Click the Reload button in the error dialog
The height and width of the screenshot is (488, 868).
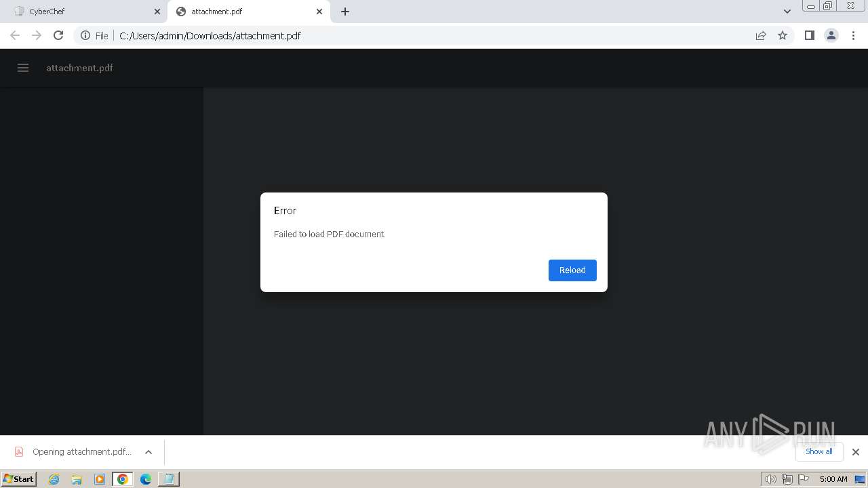(x=572, y=270)
